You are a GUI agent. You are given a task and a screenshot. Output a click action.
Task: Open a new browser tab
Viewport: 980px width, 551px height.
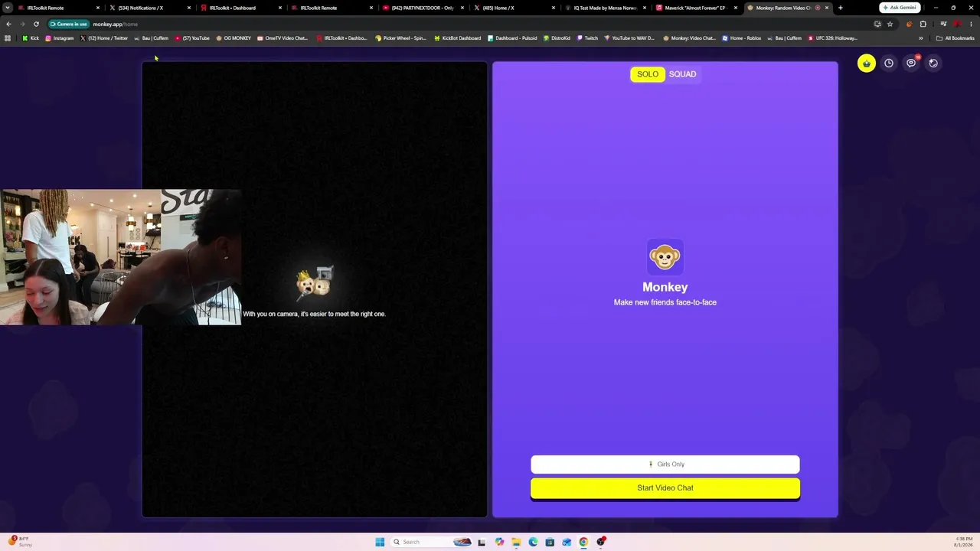pyautogui.click(x=840, y=8)
